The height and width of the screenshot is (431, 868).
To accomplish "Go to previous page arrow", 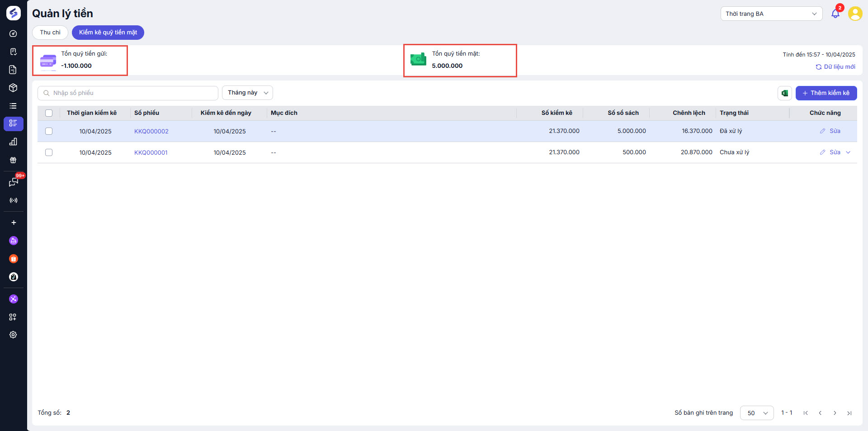I will (820, 413).
